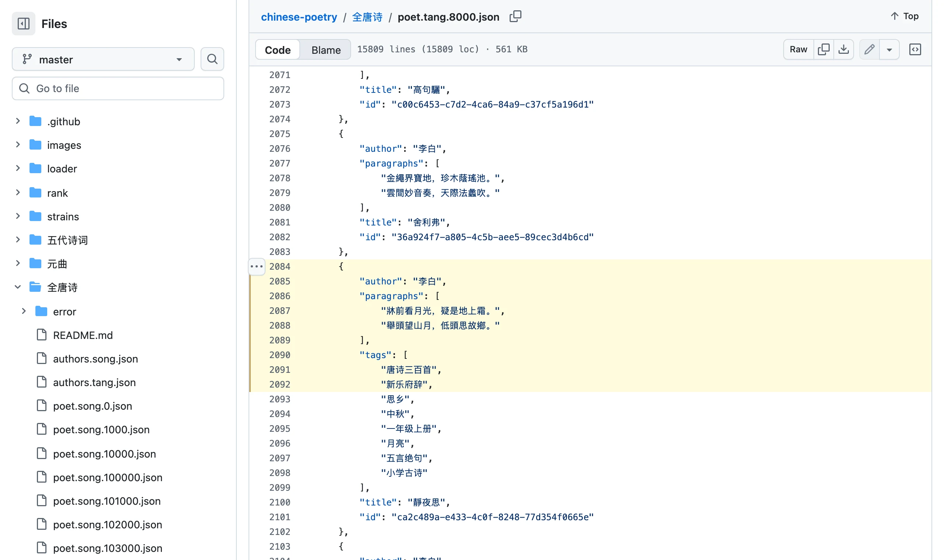Focus the Go to file field
Screen dimensions: 944x560
(x=118, y=88)
